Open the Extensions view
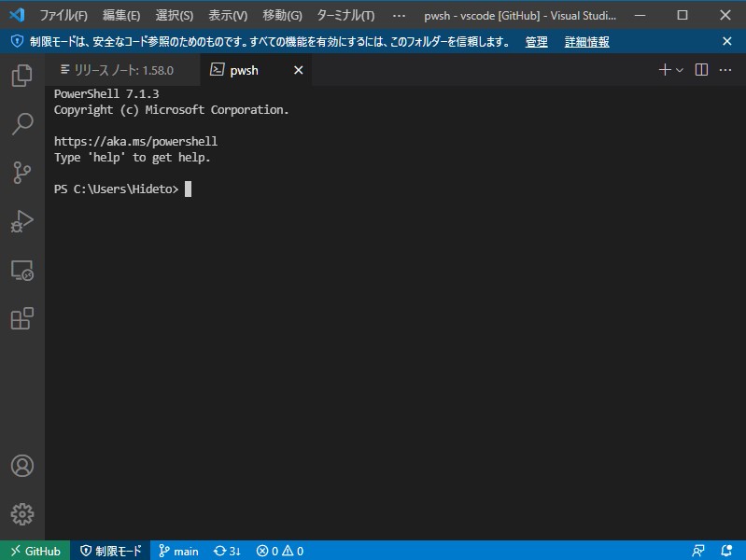The width and height of the screenshot is (746, 560). tap(21, 318)
